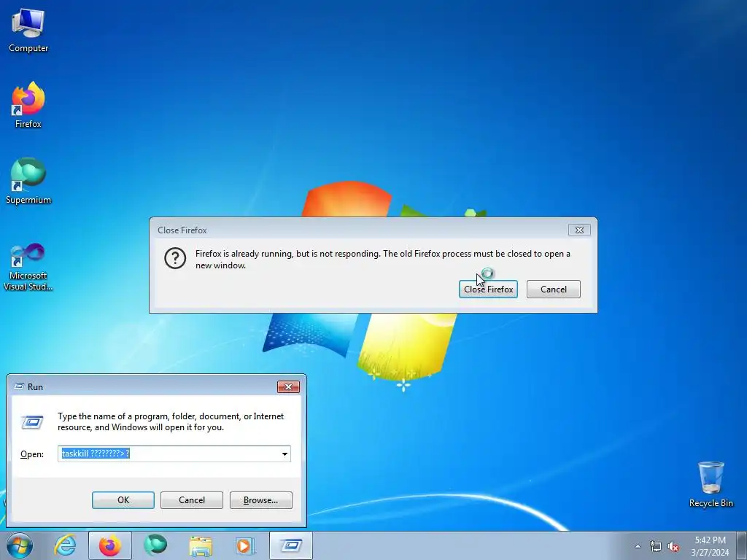The image size is (747, 560).
Task: Select the Microsoft Visual Studio desktop shortcut
Action: tap(28, 267)
